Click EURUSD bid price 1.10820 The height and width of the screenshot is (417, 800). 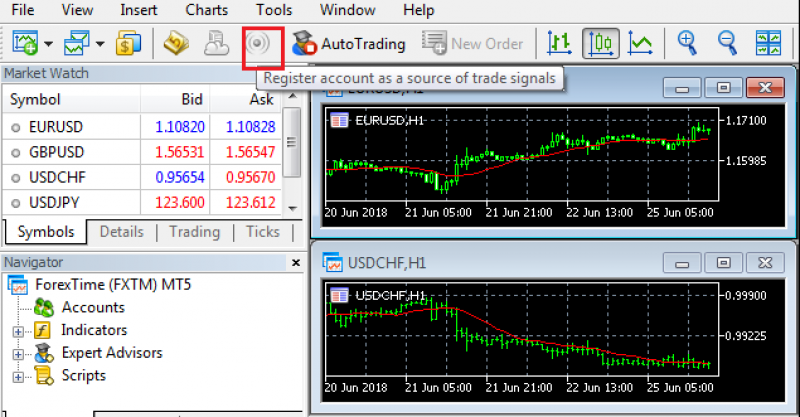click(x=180, y=127)
